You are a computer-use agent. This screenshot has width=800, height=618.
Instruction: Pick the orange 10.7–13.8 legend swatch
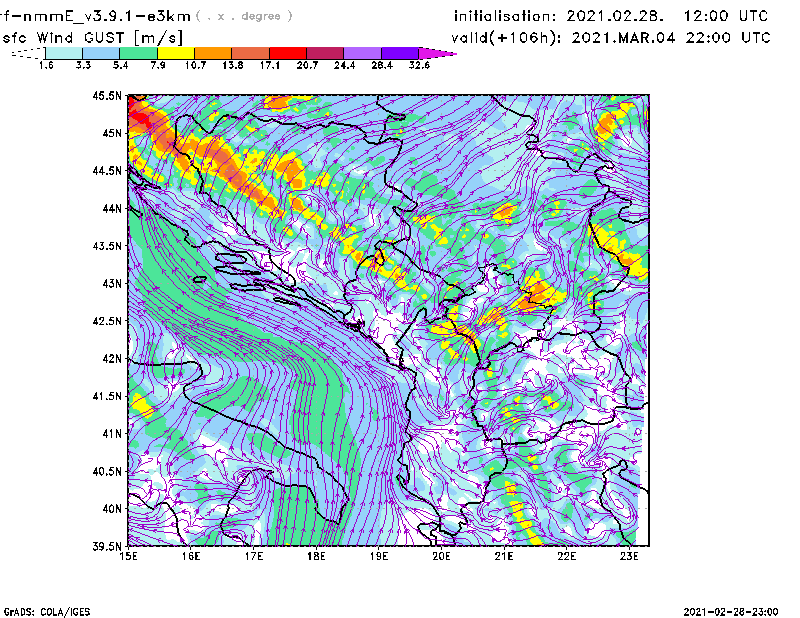click(213, 53)
